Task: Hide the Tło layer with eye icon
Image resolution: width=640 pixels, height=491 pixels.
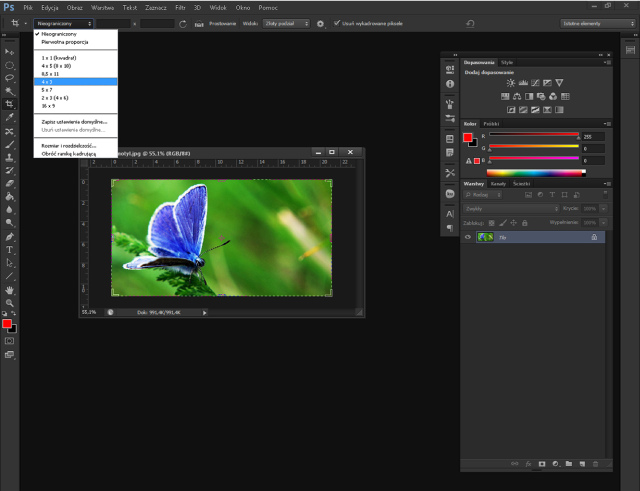Action: pyautogui.click(x=468, y=237)
